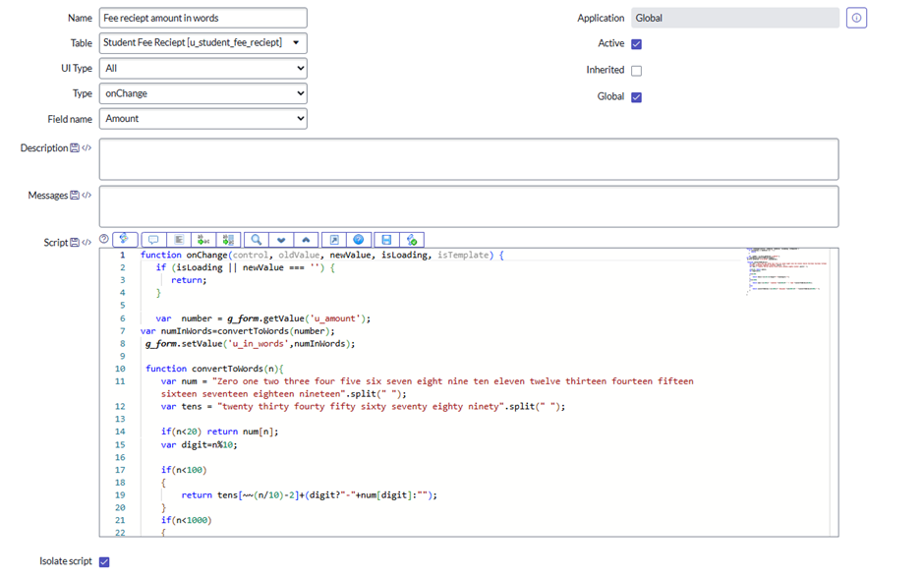Enable the Inherited checkbox
This screenshot has width=924, height=577.
click(x=636, y=71)
